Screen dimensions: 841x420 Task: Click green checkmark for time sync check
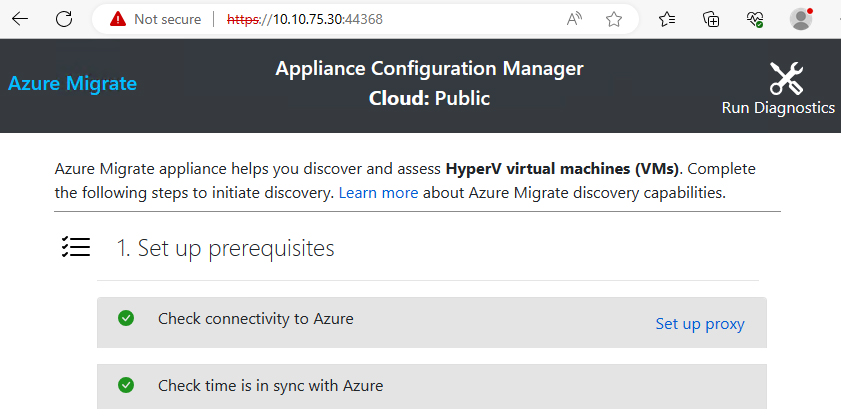click(126, 385)
